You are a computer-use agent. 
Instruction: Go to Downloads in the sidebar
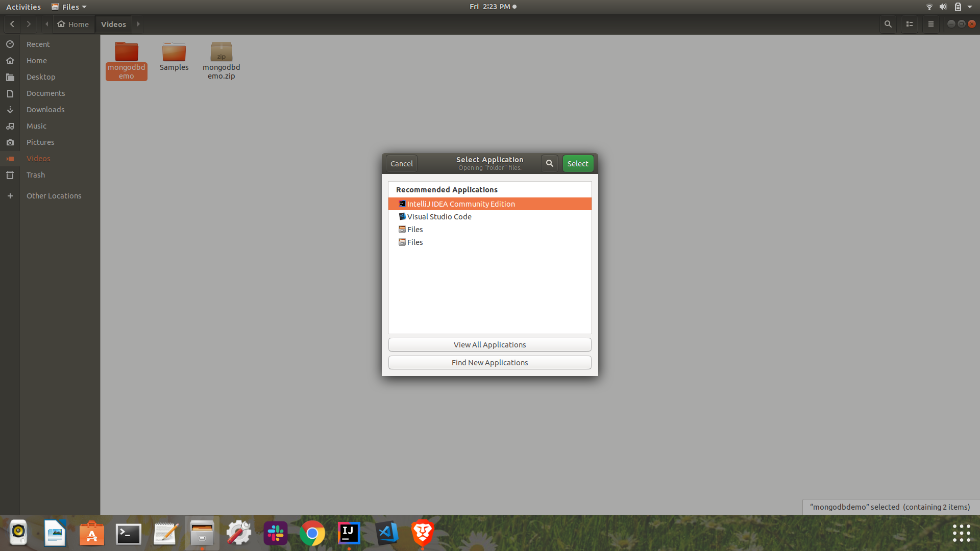45,110
